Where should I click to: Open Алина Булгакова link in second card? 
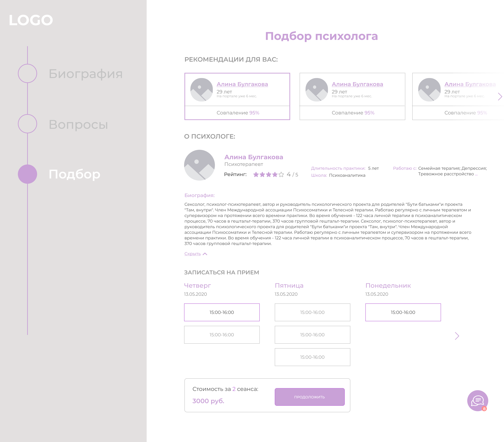357,84
